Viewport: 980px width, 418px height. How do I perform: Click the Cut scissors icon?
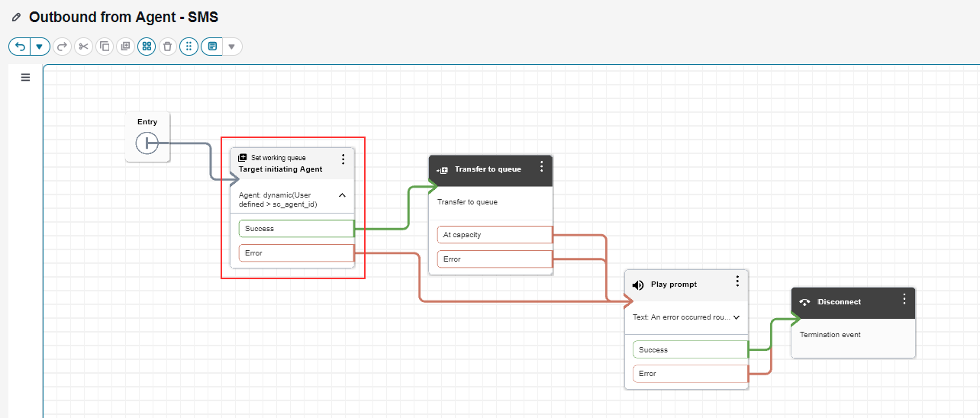[83, 47]
